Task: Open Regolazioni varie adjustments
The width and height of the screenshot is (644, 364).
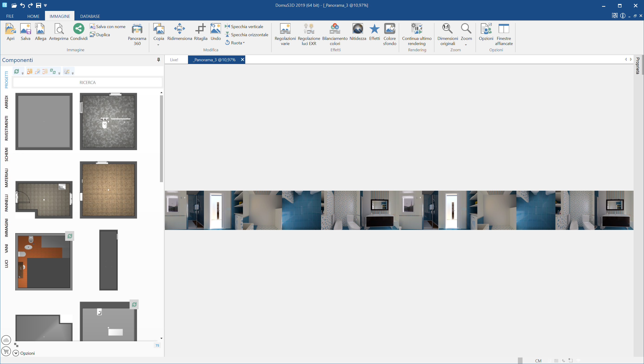Action: [285, 34]
